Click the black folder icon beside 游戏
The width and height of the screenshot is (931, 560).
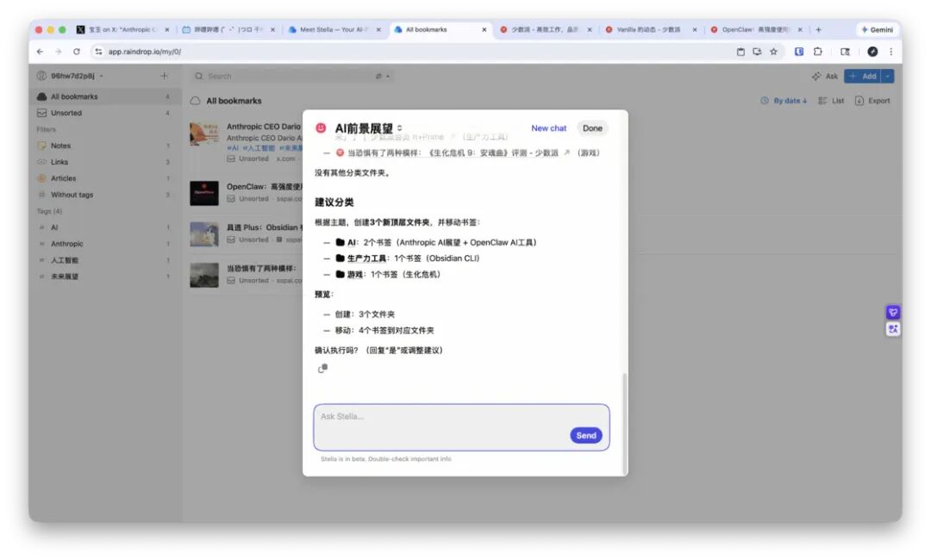[x=341, y=274]
